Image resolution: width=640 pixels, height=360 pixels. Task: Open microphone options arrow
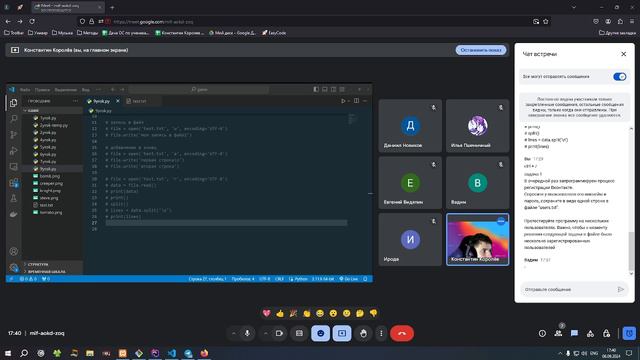point(233,333)
